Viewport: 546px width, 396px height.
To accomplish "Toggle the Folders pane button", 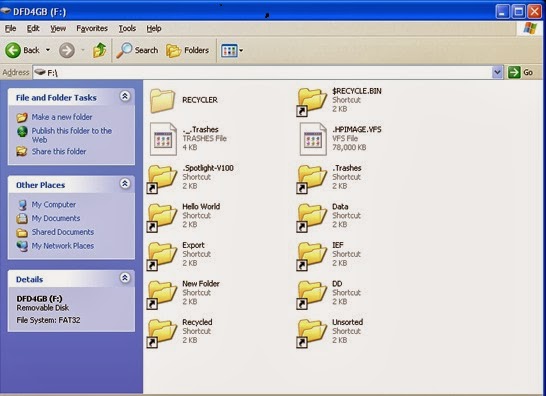I will pos(188,51).
